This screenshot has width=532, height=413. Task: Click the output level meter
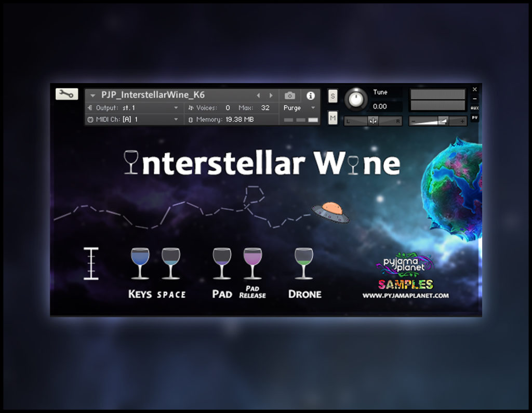[437, 100]
